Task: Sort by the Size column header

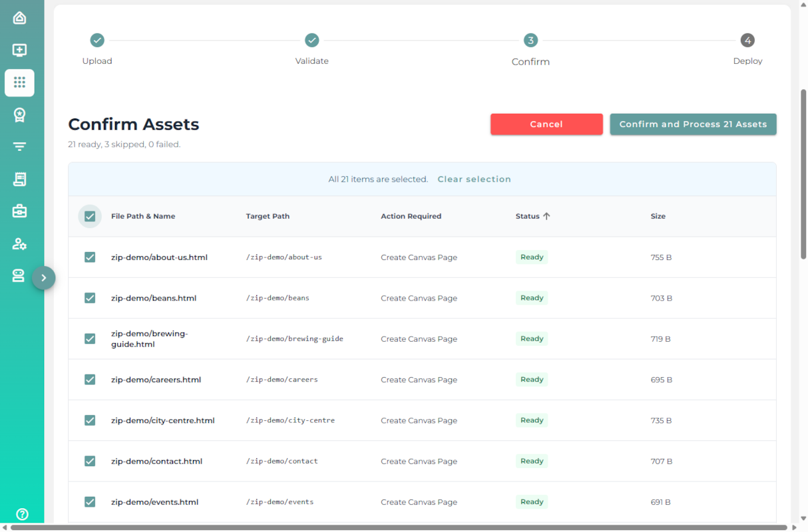Action: 658,216
